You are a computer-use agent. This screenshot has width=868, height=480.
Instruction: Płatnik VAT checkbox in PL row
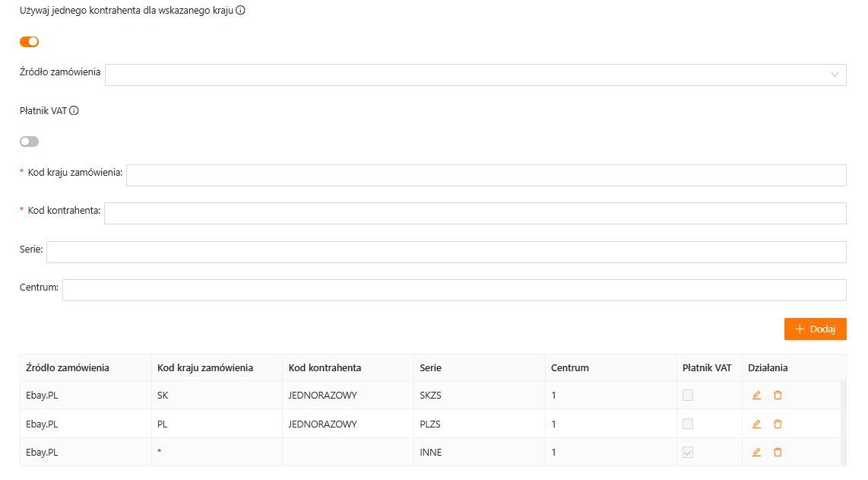tap(688, 424)
